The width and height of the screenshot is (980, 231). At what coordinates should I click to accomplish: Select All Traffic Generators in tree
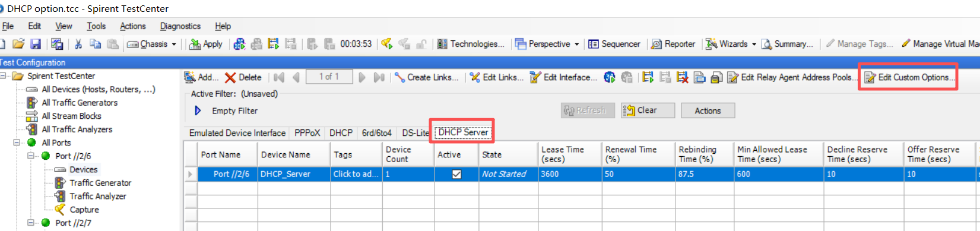80,103
